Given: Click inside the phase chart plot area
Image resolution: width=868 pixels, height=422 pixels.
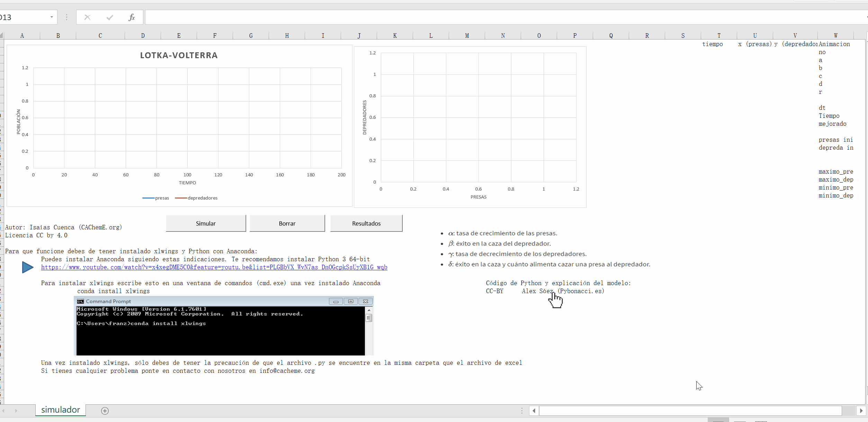Looking at the screenshot, I should (478, 117).
